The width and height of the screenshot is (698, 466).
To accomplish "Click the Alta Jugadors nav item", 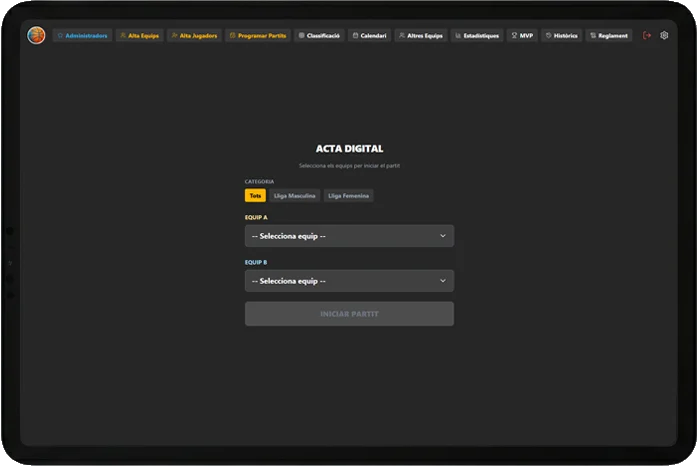I will (194, 35).
